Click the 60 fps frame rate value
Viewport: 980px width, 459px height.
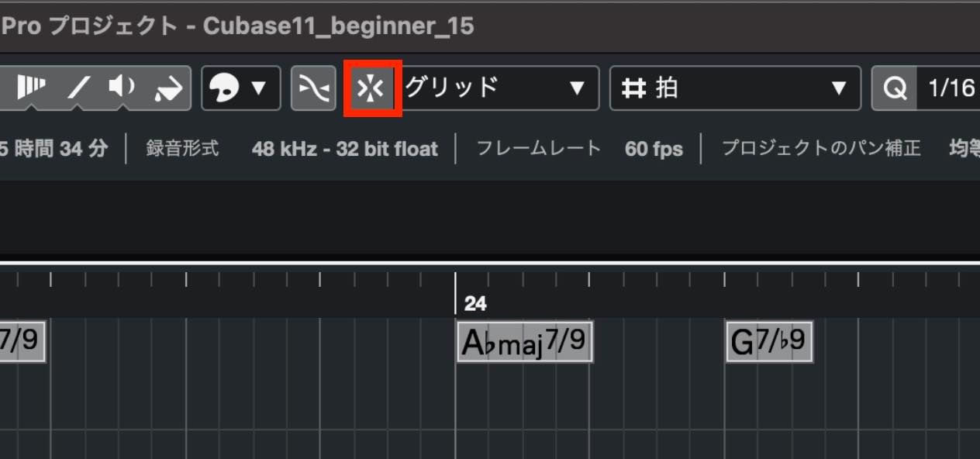pyautogui.click(x=654, y=148)
